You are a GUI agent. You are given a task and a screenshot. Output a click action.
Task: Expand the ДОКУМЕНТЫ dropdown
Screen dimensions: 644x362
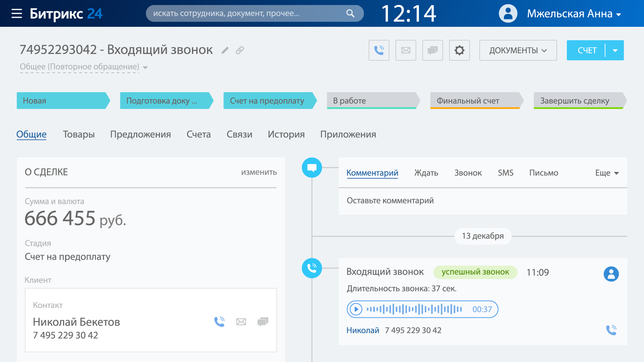tap(518, 50)
